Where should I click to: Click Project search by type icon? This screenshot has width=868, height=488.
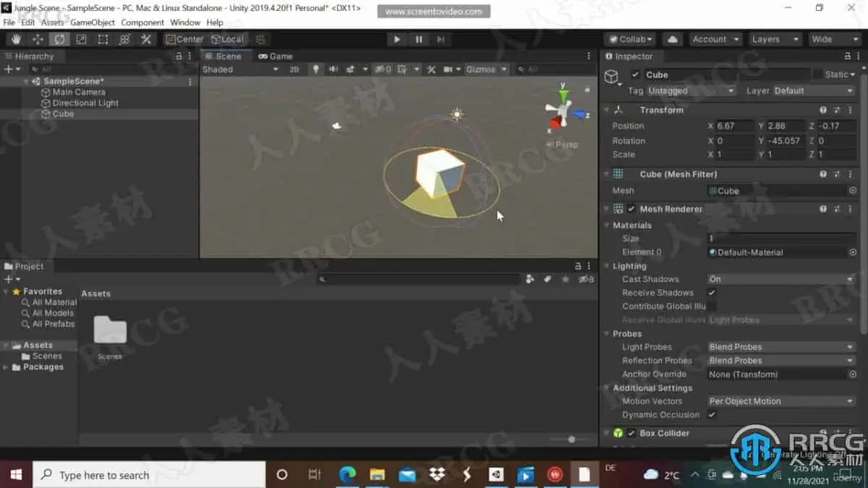(x=531, y=279)
